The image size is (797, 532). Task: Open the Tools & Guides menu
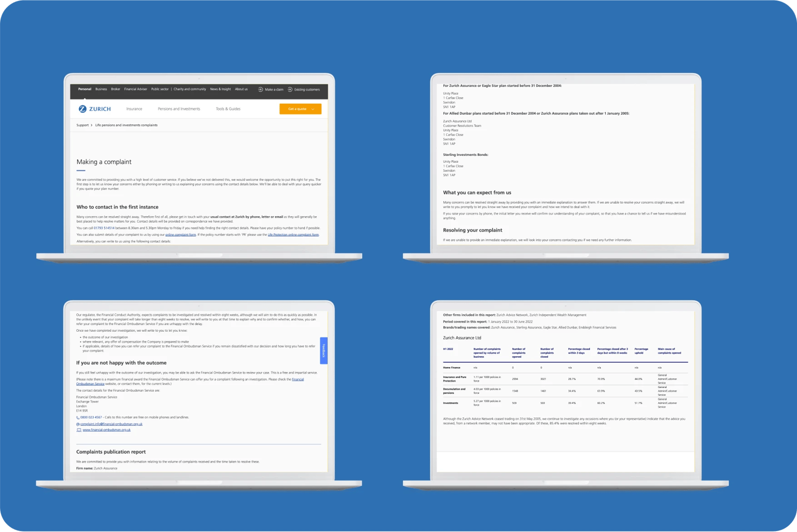tap(228, 109)
